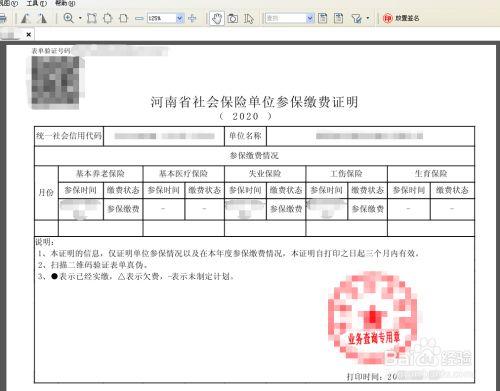Image resolution: width=500 pixels, height=391 pixels.
Task: Click the 基本养老保险 column header
Action: tap(100, 174)
